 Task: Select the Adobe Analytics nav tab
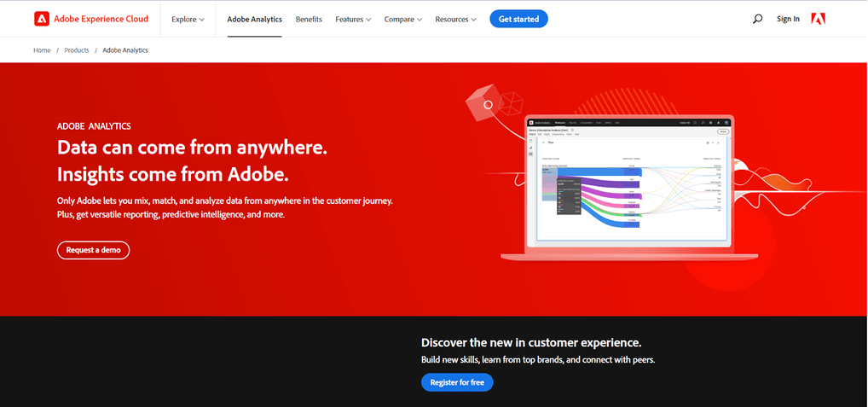(x=255, y=19)
